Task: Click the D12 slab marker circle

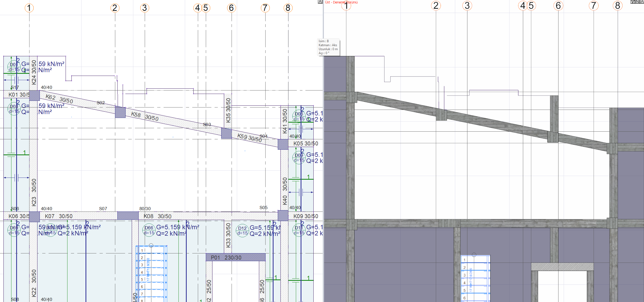Action: click(x=242, y=231)
